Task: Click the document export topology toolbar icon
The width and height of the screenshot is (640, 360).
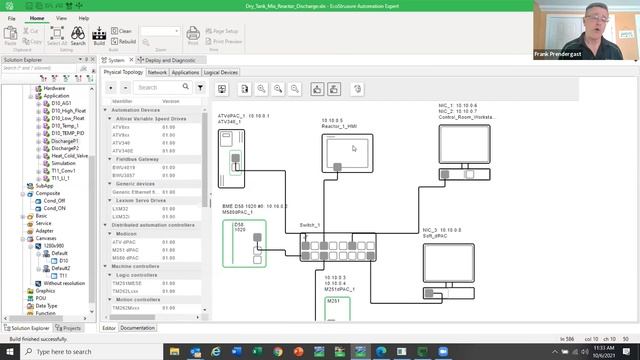Action: 244,89
